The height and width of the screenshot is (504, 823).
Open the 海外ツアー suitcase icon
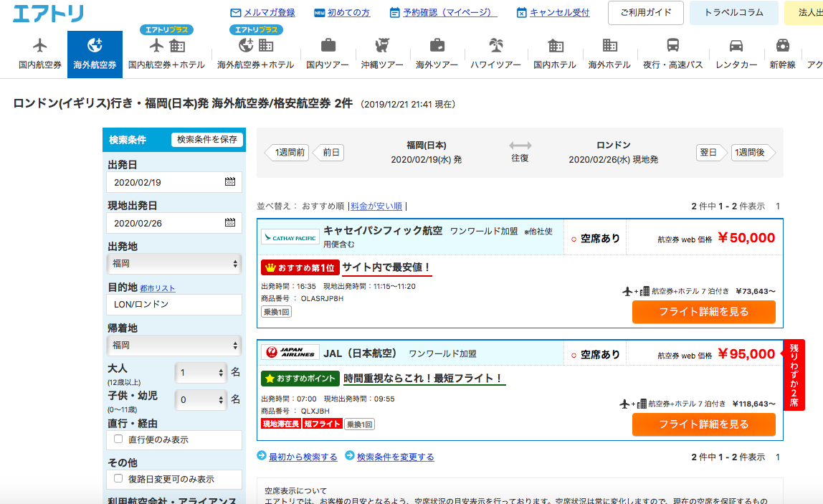pyautogui.click(x=437, y=46)
